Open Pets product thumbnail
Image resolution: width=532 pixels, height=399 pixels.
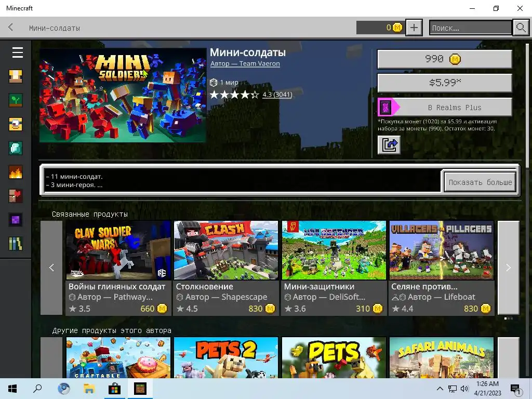[x=334, y=357]
